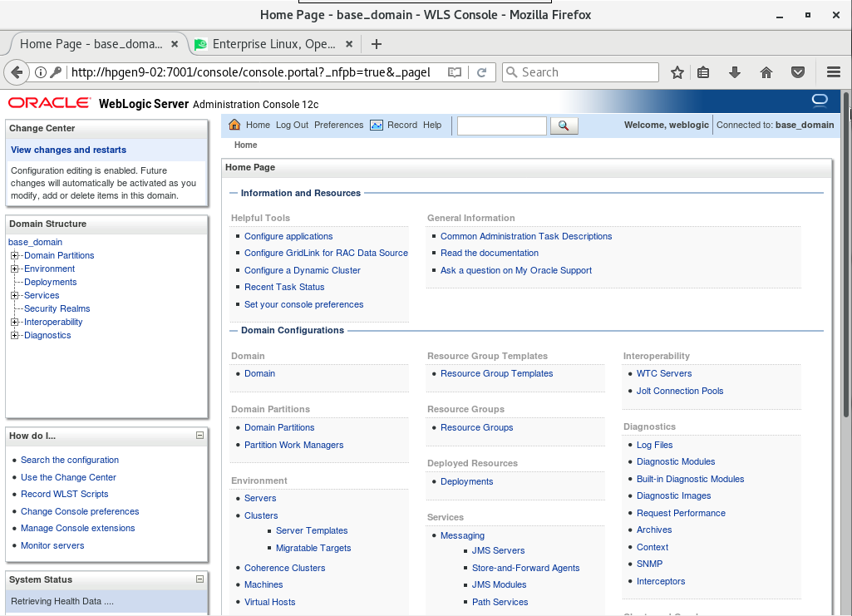Open the Configure applications link
The height and width of the screenshot is (616, 852).
pos(288,236)
